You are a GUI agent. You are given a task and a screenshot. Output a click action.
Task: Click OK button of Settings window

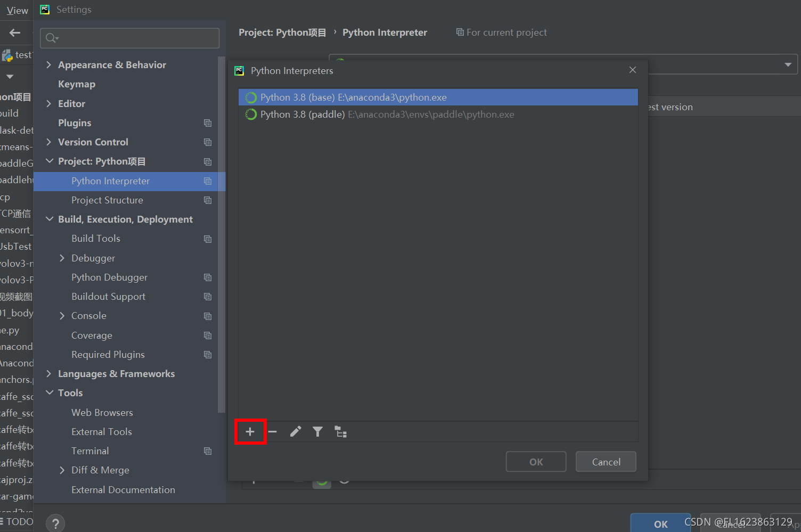point(660,524)
